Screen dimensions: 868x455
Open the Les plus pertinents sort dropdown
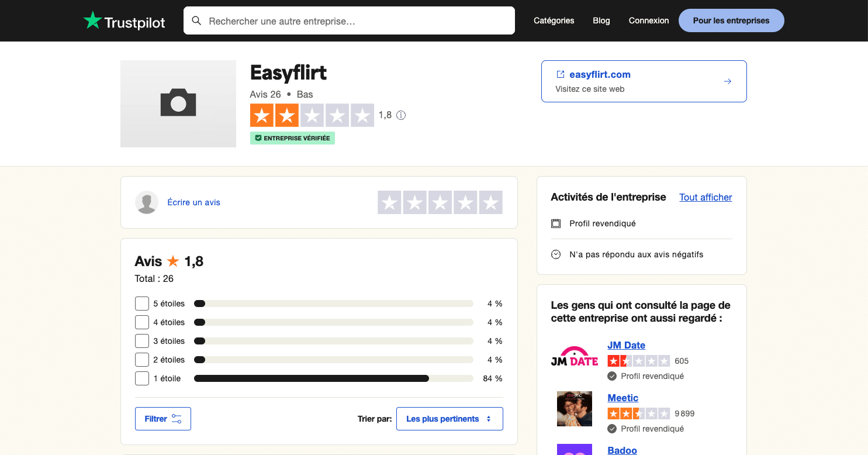tap(449, 419)
